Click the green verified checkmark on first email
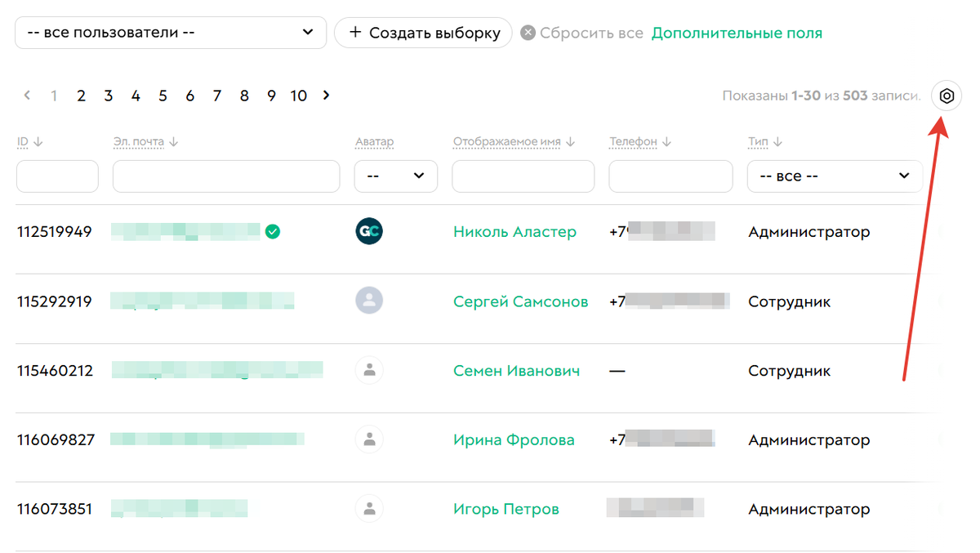 pos(274,231)
